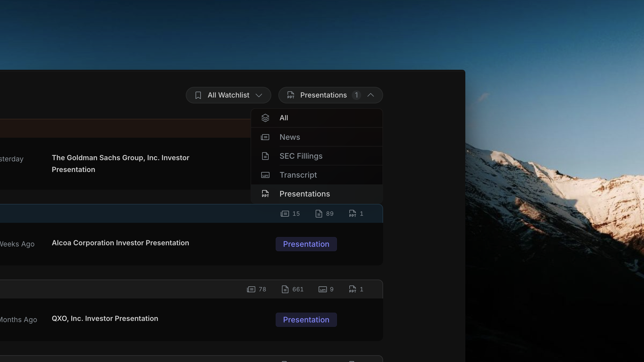Image resolution: width=644 pixels, height=362 pixels.
Task: Open the All Watchlist dropdown
Action: point(228,95)
